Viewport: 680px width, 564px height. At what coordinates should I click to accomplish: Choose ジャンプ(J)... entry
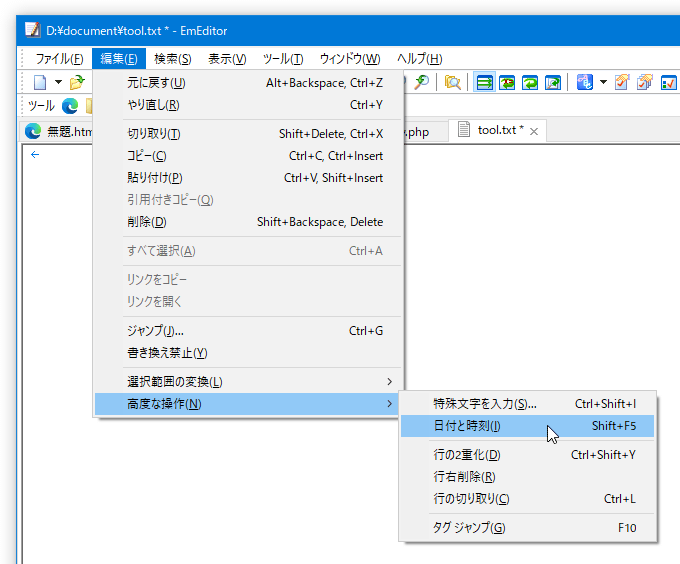(248, 331)
